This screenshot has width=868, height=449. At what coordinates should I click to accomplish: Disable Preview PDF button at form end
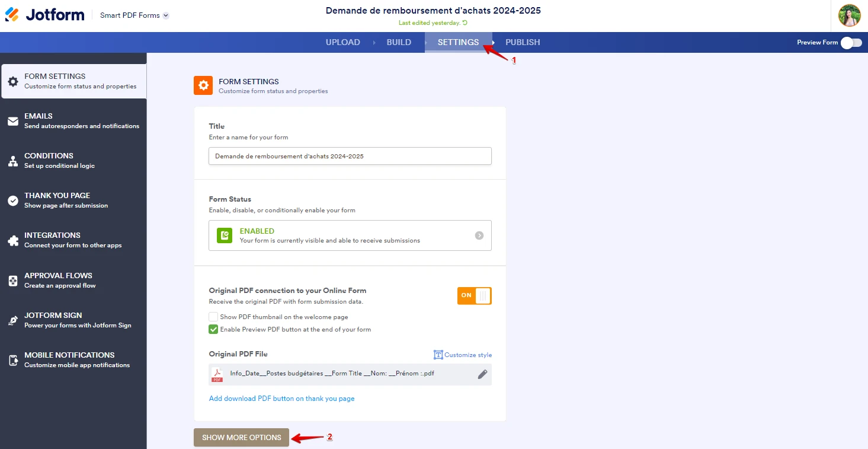point(213,329)
